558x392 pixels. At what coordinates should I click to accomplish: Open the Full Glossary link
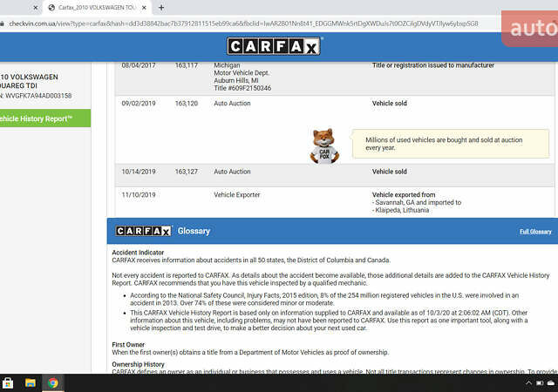click(535, 232)
